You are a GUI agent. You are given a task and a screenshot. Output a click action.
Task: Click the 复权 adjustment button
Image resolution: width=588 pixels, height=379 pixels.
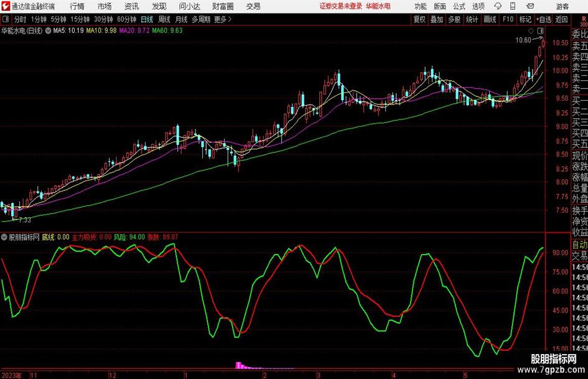coord(419,19)
